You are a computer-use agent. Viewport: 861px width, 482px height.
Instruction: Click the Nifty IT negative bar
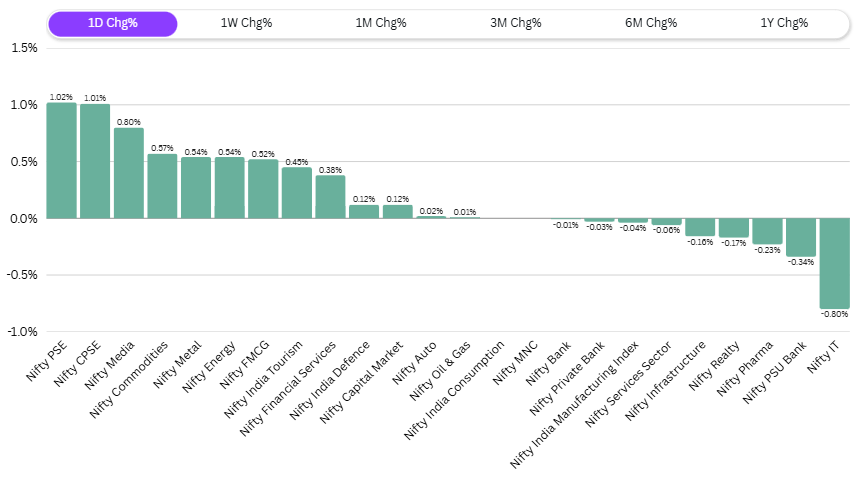click(834, 263)
